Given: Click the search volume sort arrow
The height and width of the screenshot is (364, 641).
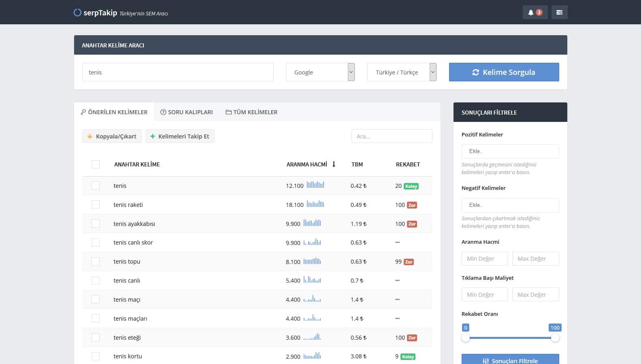Looking at the screenshot, I should pos(334,164).
